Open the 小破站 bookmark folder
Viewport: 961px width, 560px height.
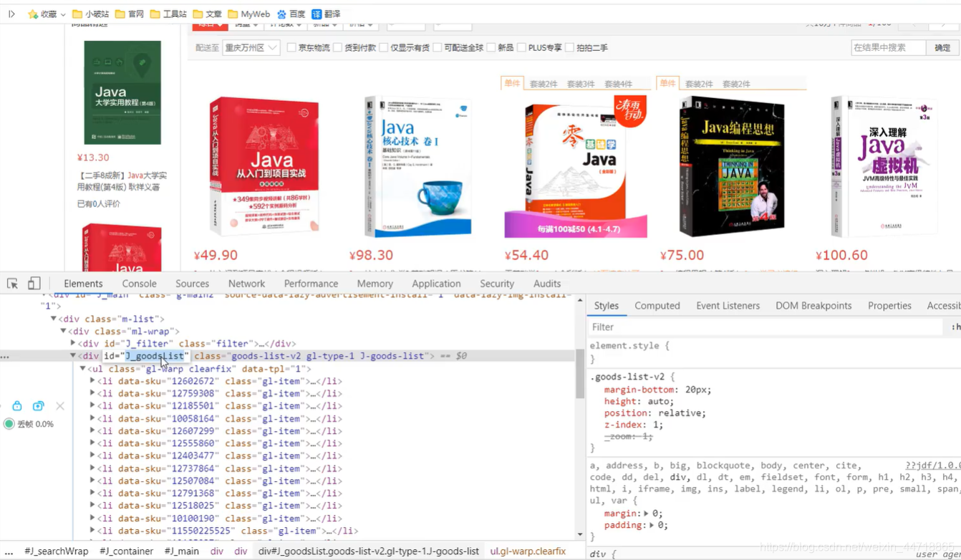click(91, 14)
